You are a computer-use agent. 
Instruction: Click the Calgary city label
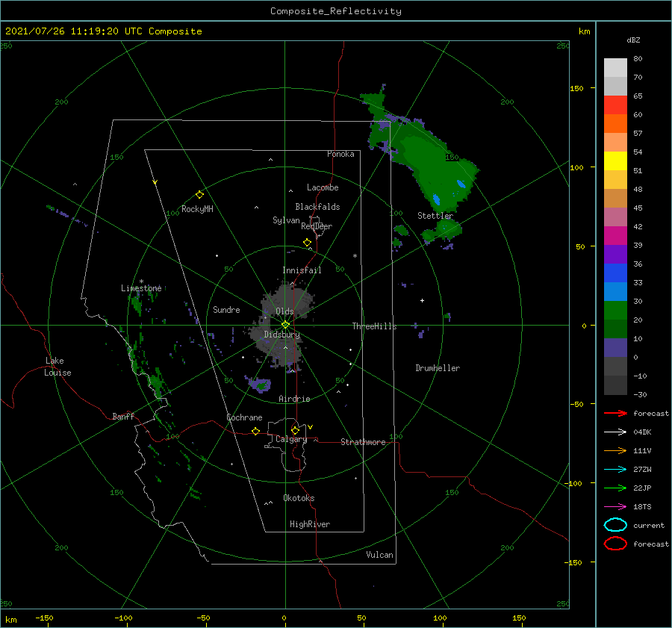(291, 439)
